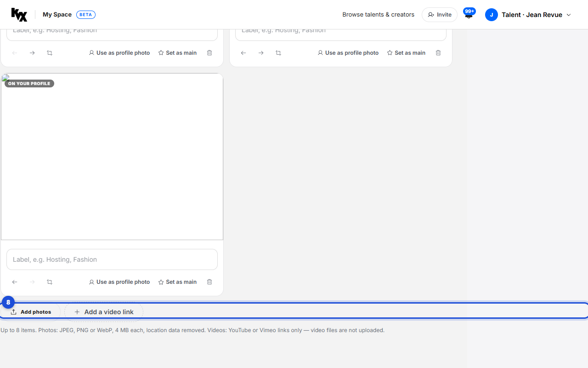Click Add a video link
588x368 pixels.
(104, 312)
